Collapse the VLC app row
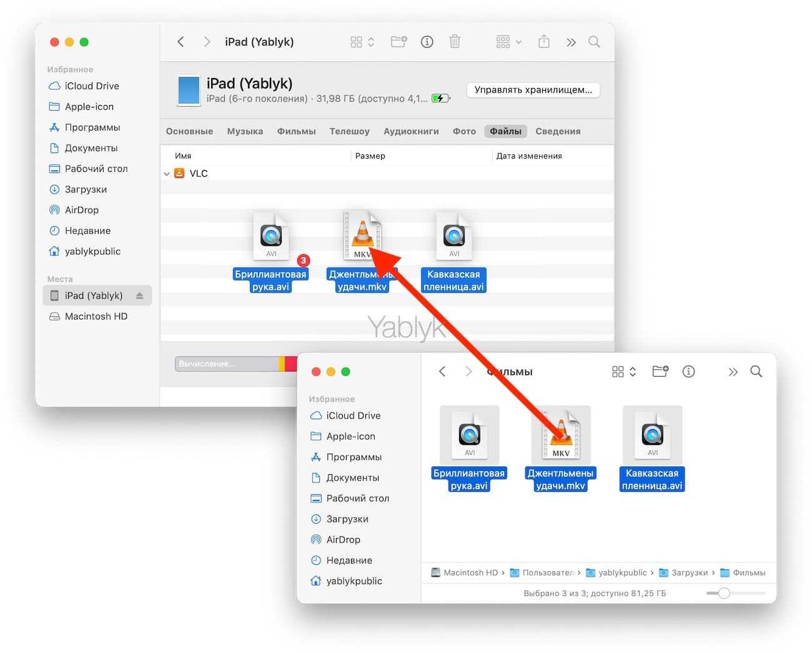 tap(167, 174)
